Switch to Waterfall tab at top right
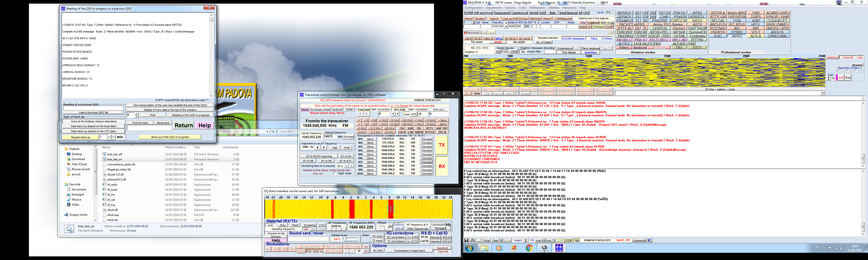Viewport: 868px width, 260px height. point(848,58)
